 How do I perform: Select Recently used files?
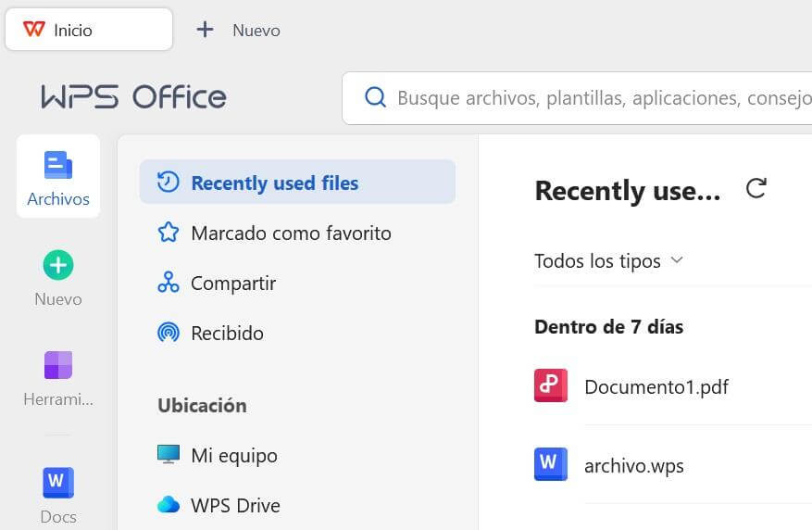click(x=297, y=182)
